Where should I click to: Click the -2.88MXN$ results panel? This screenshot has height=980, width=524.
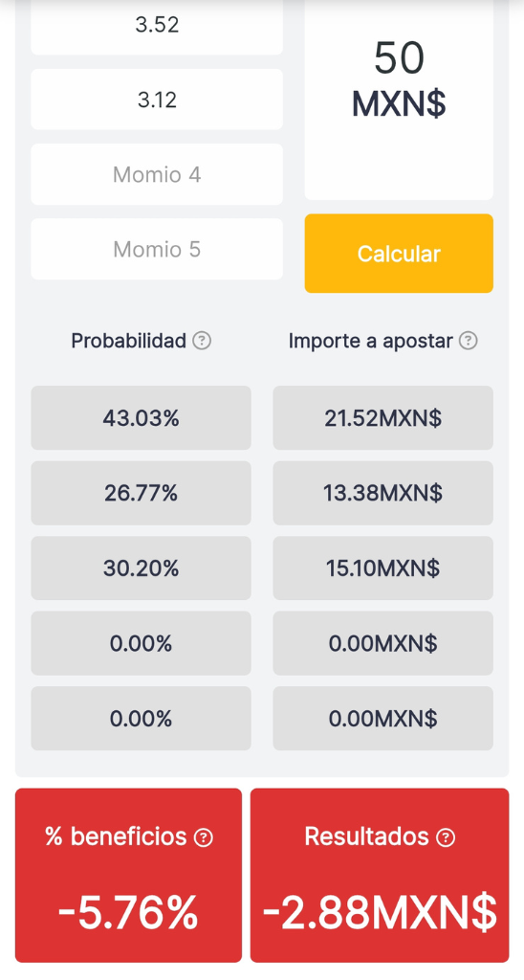coord(380,876)
